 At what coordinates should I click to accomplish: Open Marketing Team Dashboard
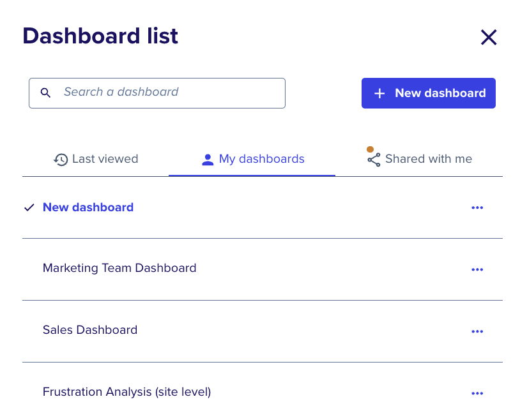[x=119, y=268]
